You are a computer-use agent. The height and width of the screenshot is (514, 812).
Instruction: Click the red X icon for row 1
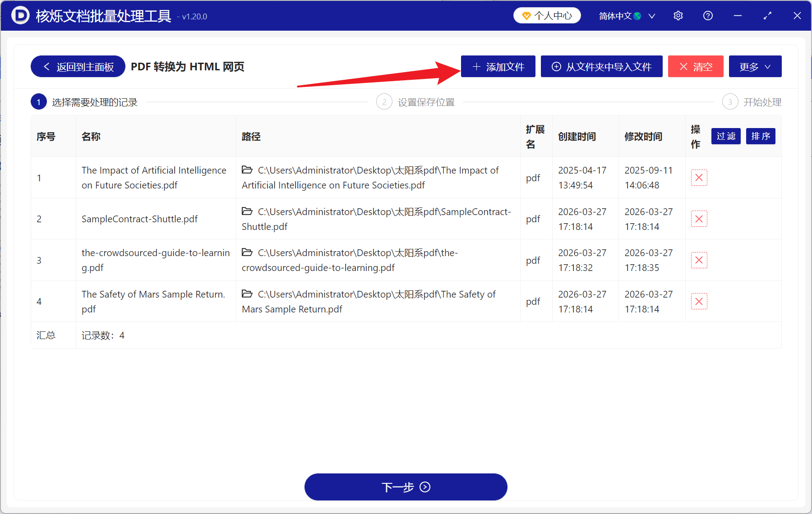coord(699,178)
